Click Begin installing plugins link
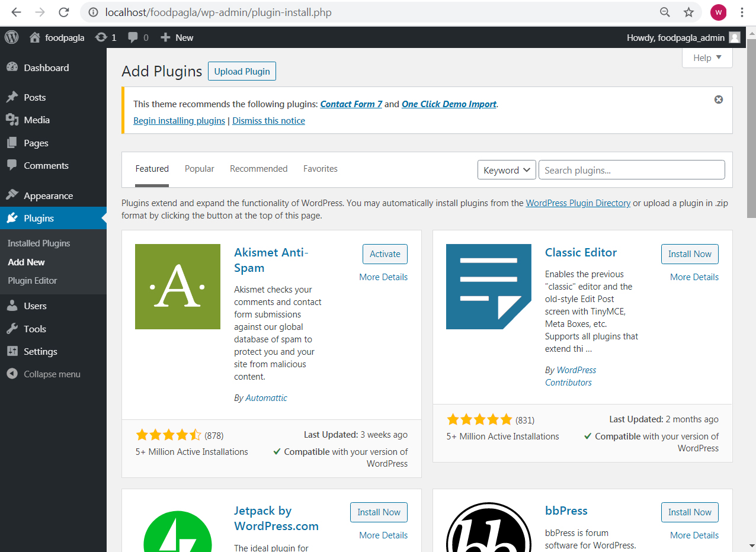Viewport: 756px width, 552px height. [180, 120]
